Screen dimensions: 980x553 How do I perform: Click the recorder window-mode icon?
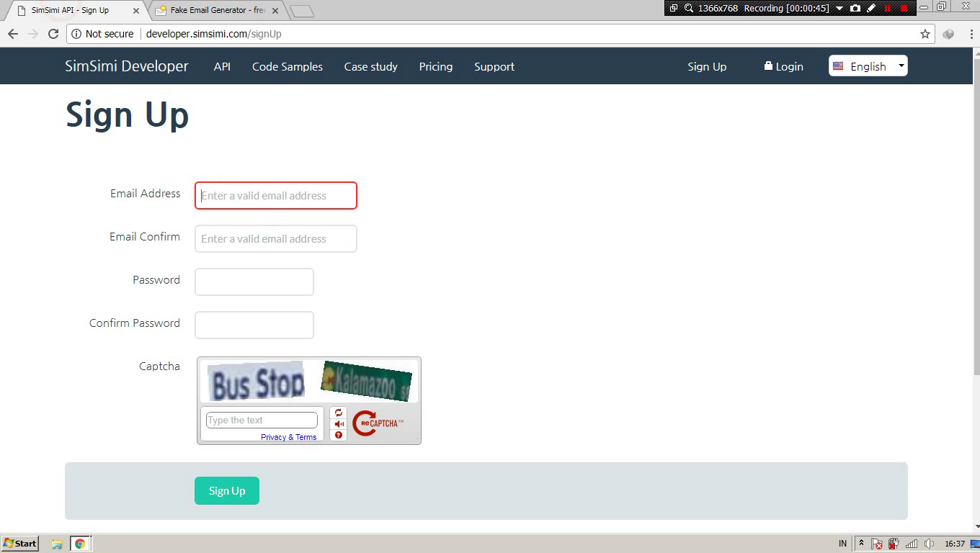(x=674, y=8)
